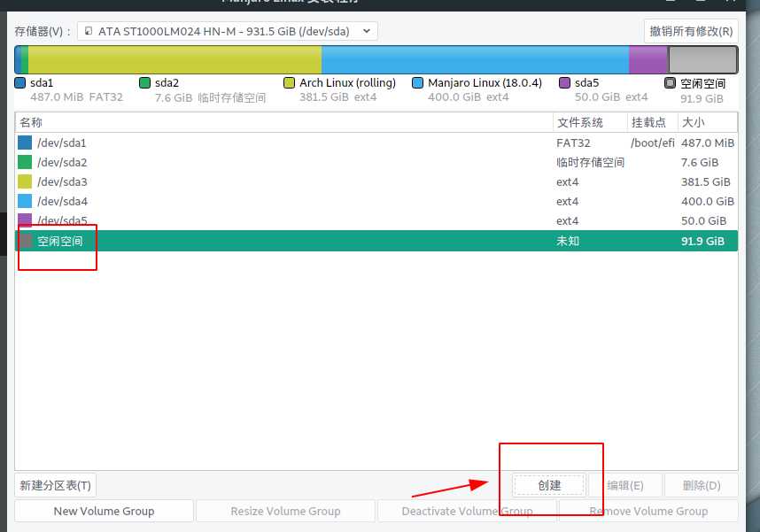Select blue Manjaro Linux segment in partition bar
The width and height of the screenshot is (760, 532).
click(x=475, y=59)
